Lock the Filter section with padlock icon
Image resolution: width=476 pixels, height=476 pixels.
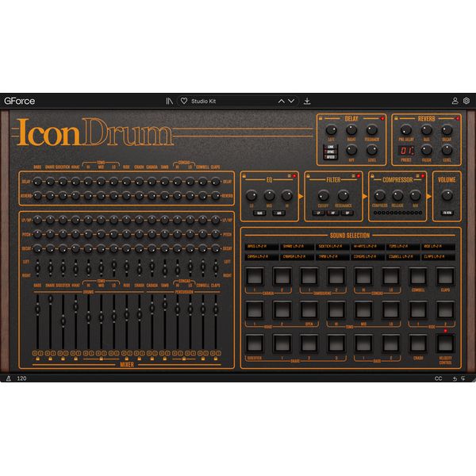tap(308, 176)
